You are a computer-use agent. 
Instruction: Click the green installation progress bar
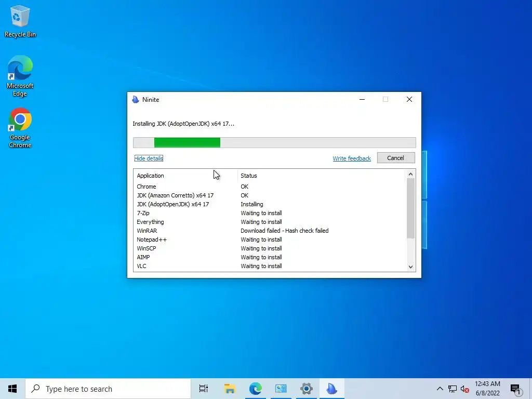coord(274,142)
